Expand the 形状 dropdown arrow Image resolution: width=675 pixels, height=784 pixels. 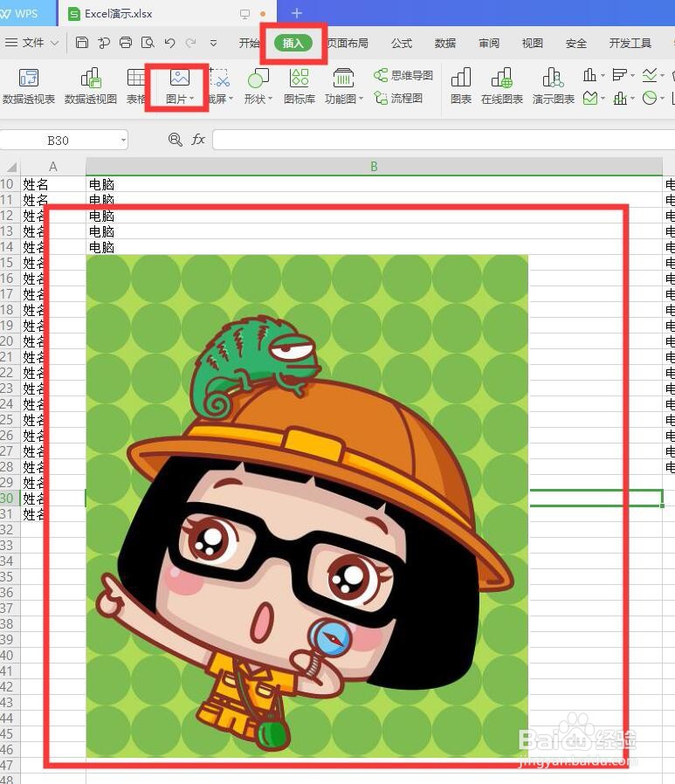pyautogui.click(x=271, y=99)
